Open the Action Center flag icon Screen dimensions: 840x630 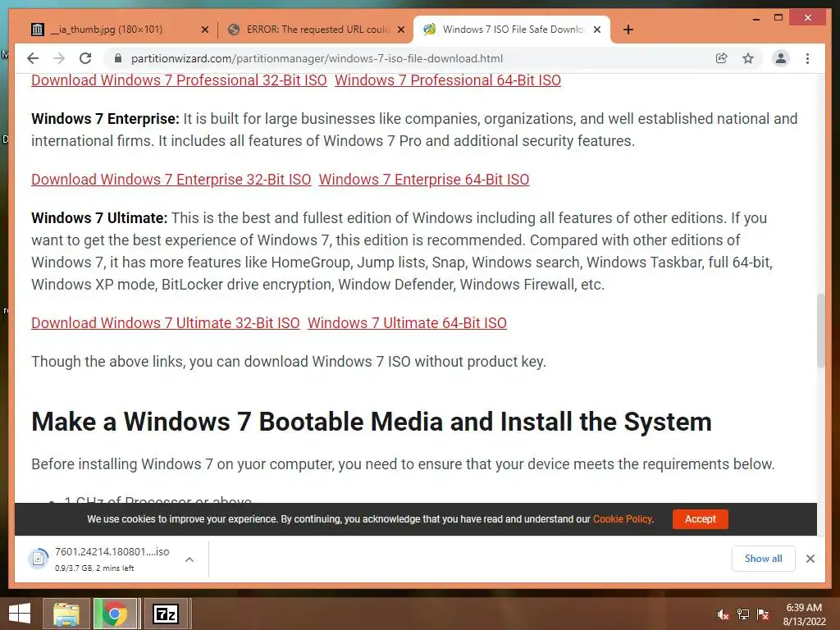[x=763, y=614]
